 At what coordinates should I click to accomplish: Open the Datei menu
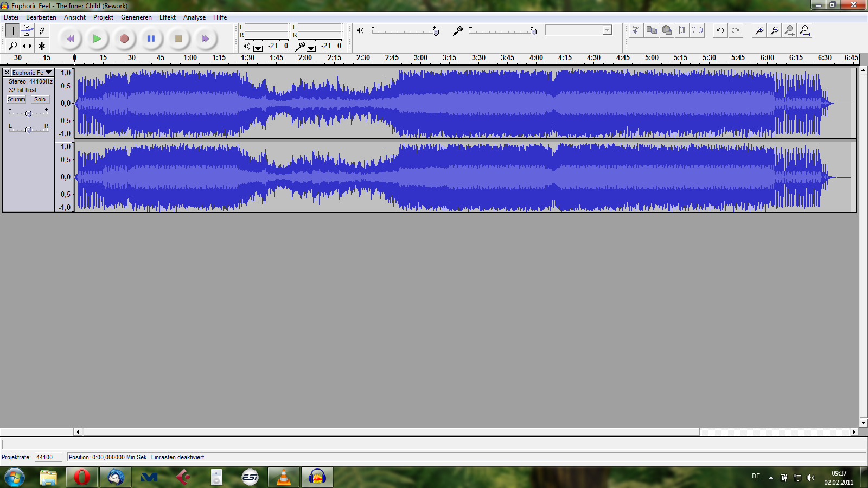tap(11, 17)
